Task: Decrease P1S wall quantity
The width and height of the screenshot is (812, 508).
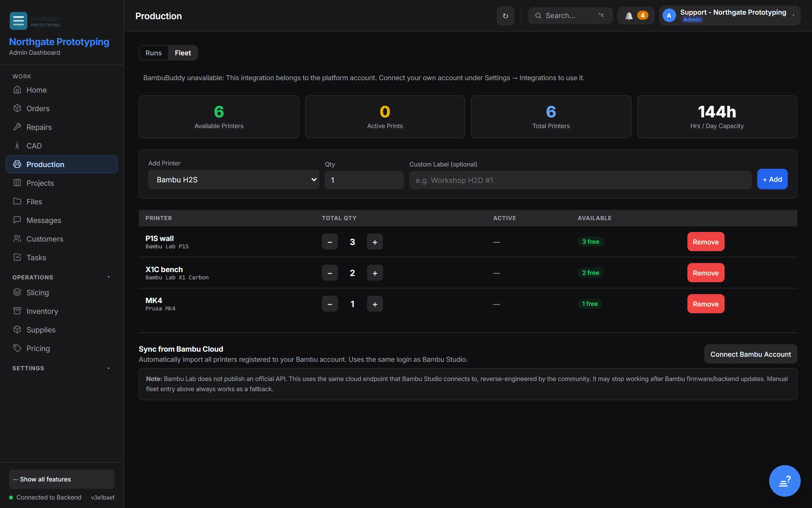Action: [x=330, y=242]
